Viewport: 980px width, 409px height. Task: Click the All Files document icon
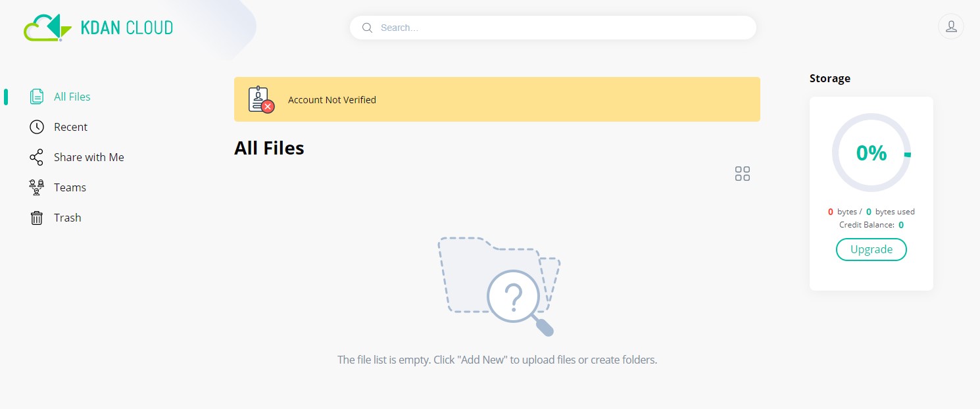pyautogui.click(x=37, y=97)
